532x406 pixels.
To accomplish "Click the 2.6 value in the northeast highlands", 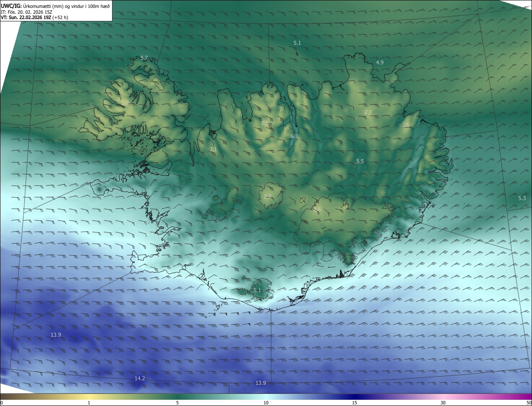I will point(406,125).
